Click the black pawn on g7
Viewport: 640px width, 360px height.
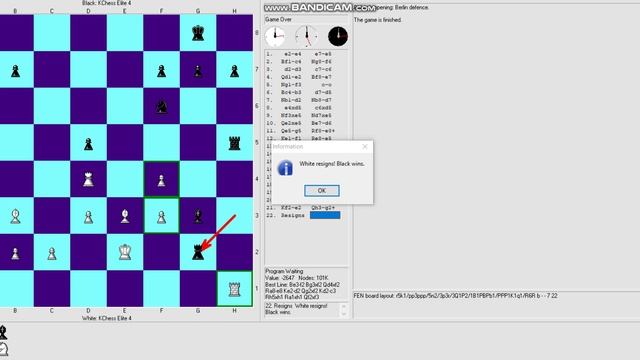coord(198,71)
